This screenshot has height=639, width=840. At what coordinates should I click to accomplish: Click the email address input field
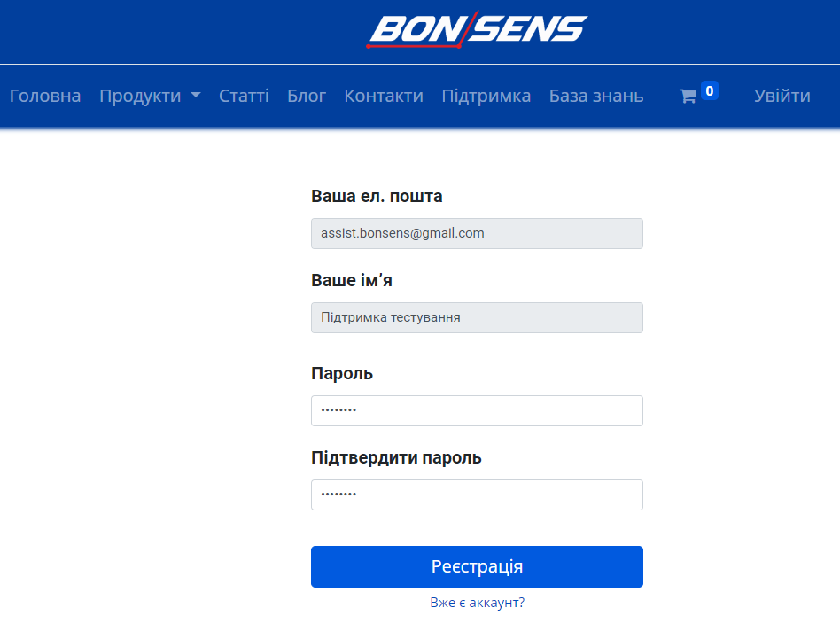(x=477, y=233)
